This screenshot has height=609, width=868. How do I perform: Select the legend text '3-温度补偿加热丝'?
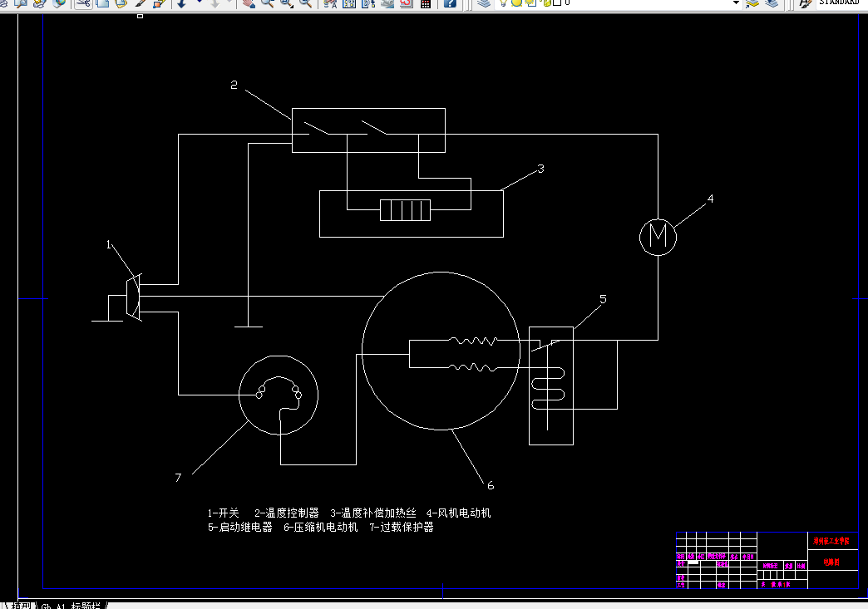tap(373, 513)
